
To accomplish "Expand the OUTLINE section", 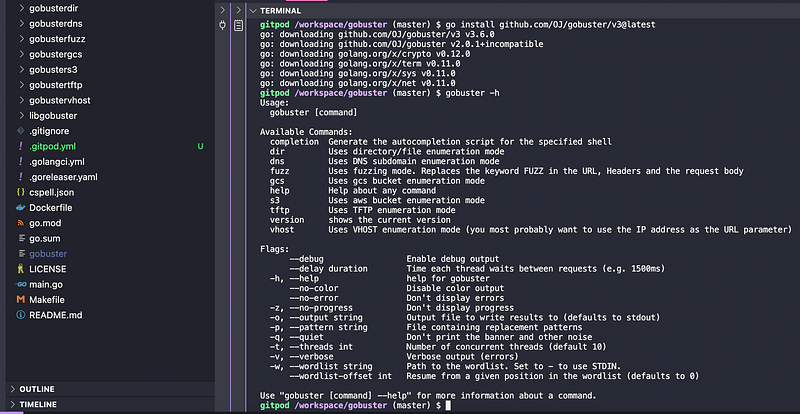I will [x=37, y=389].
